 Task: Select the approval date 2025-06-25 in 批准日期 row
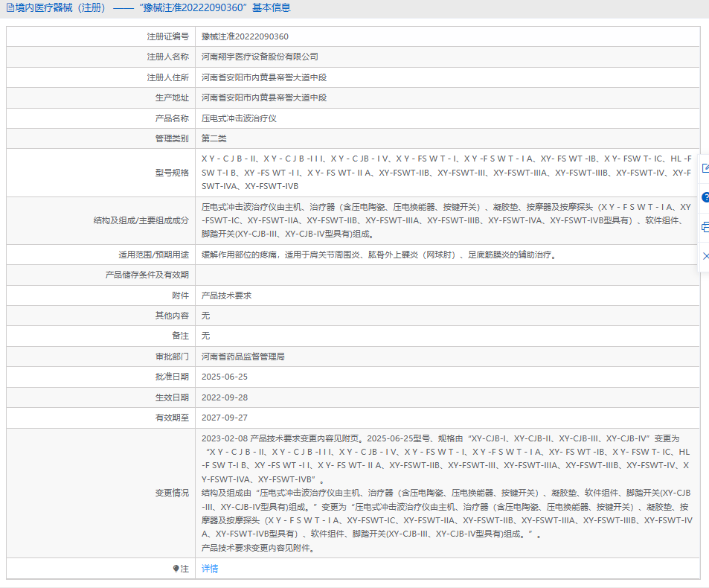click(x=225, y=377)
